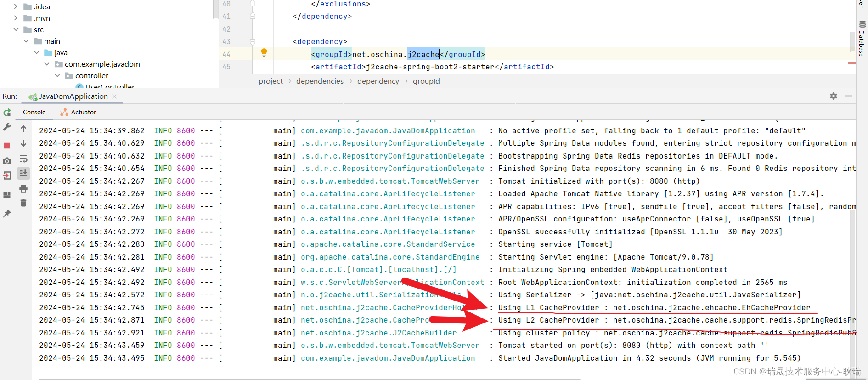
Task: Select the src folder in project tree
Action: click(39, 29)
